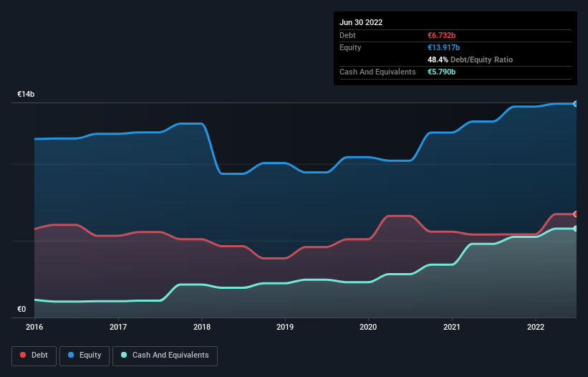Click the 2021 x-axis label

[x=452, y=327]
